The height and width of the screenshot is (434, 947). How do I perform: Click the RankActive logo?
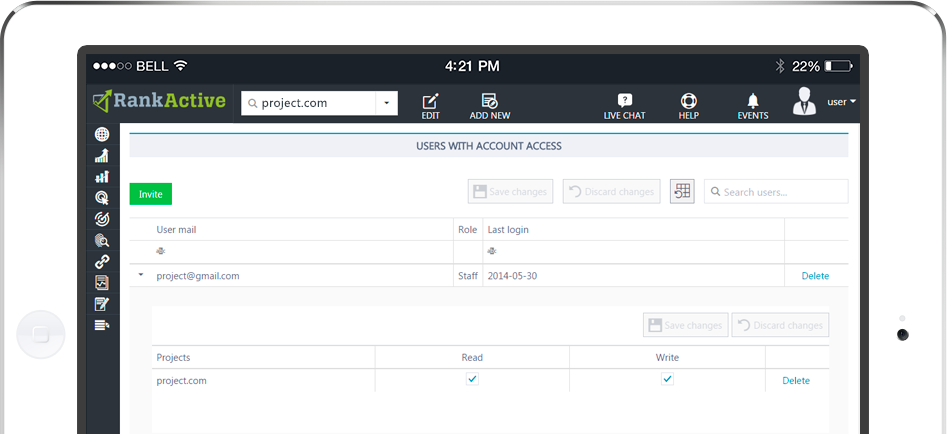pyautogui.click(x=159, y=101)
